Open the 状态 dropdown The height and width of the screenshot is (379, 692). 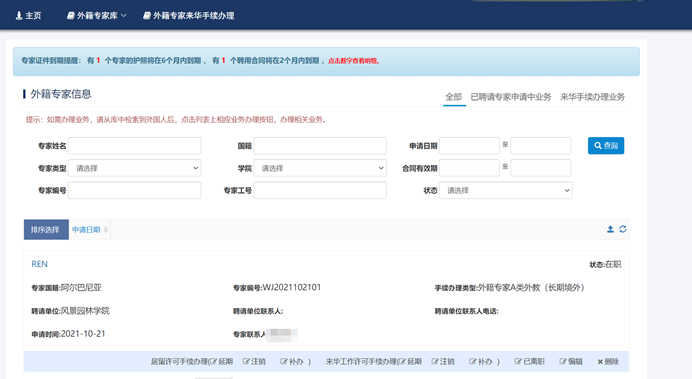point(506,190)
